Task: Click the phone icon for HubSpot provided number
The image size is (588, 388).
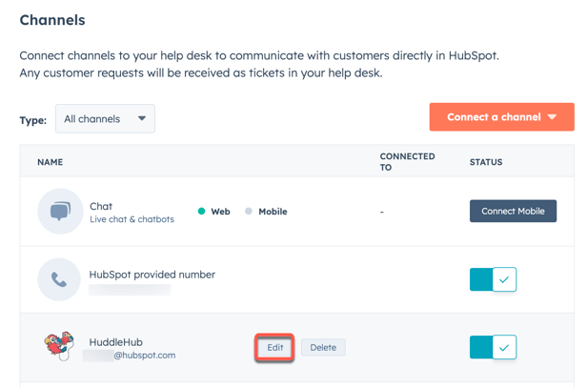Action: tap(59, 279)
